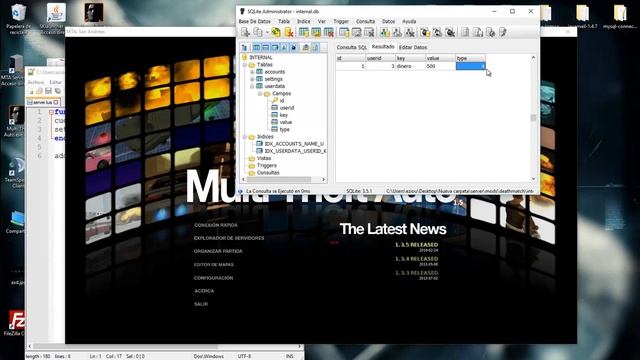640x360 pixels.
Task: Click the green reload database toolbar icon
Action: [276, 32]
